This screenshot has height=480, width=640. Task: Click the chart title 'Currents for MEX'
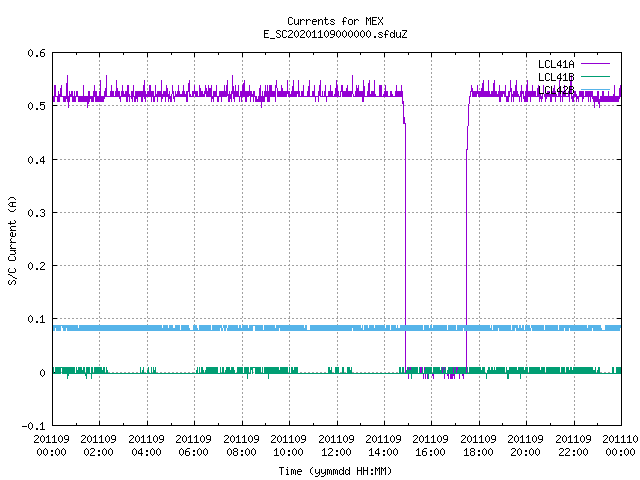[335, 21]
